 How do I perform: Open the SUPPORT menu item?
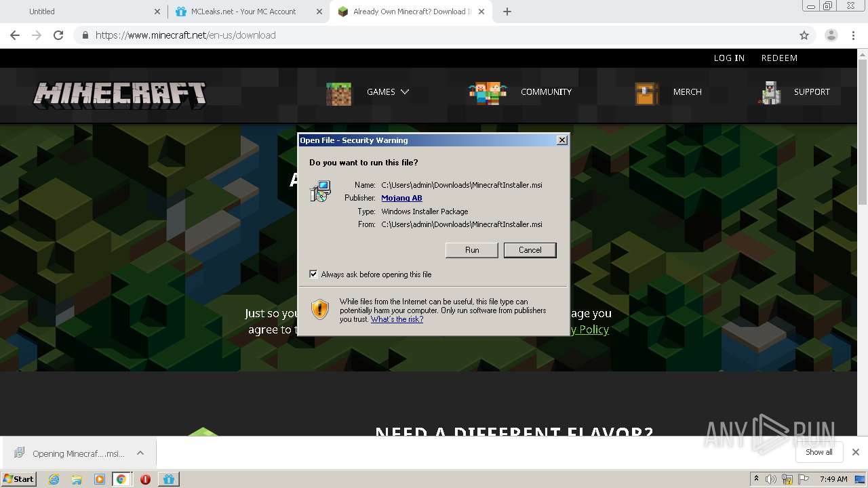(x=812, y=91)
